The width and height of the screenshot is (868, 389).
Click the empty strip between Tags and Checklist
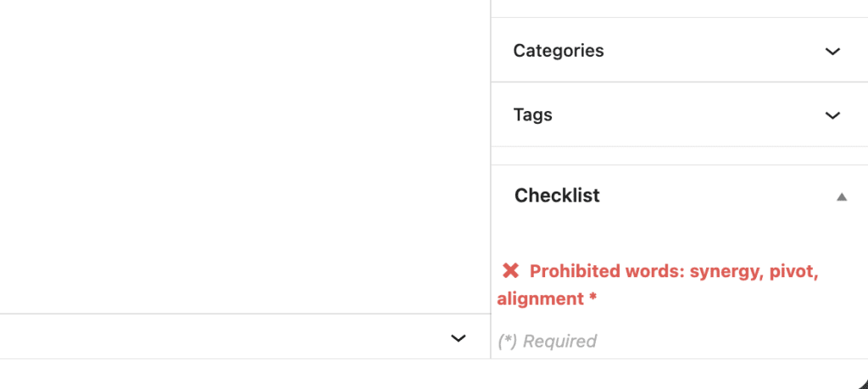pyautogui.click(x=678, y=156)
